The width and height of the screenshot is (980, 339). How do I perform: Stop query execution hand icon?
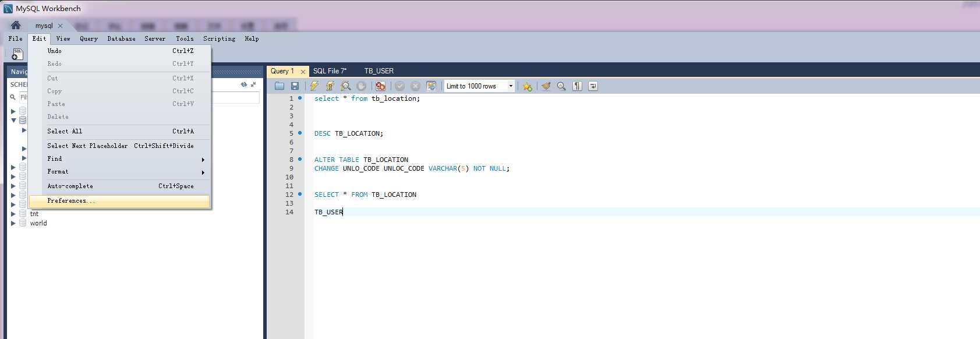point(362,86)
